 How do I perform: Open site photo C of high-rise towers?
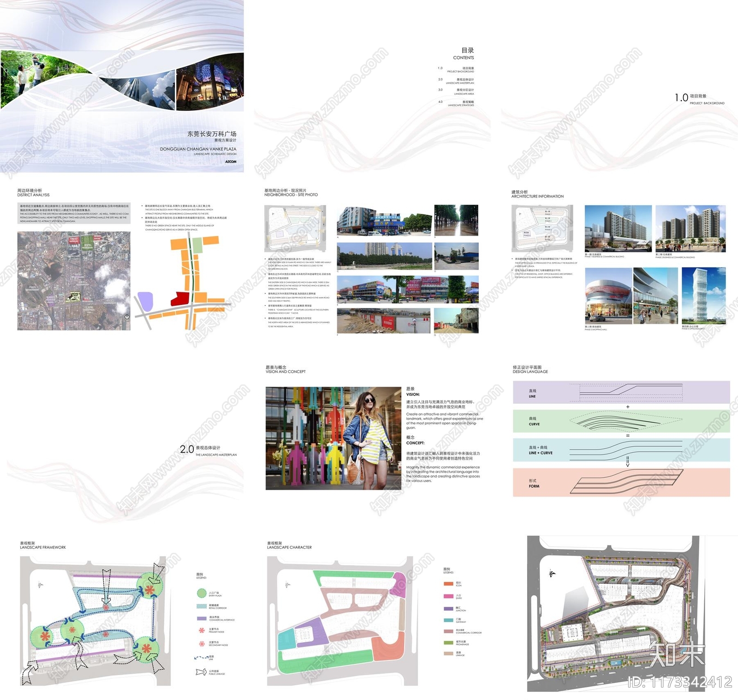[384, 256]
